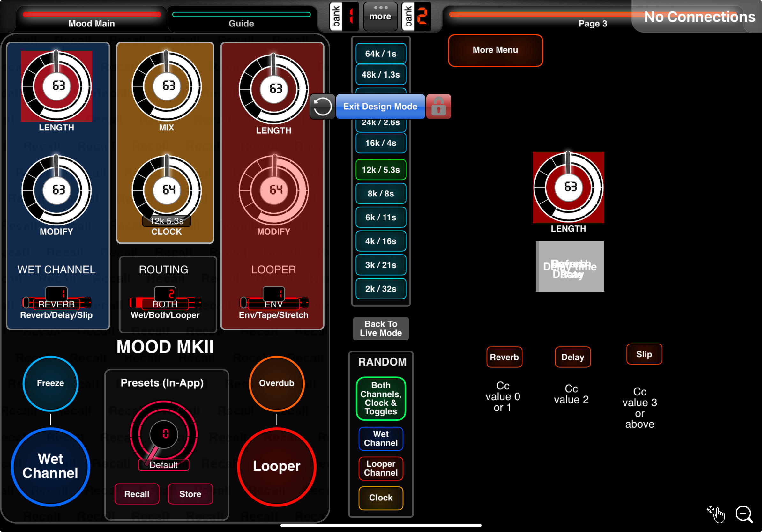Image resolution: width=762 pixels, height=532 pixels.
Task: Click the Presets (In-App) heading
Action: click(162, 383)
